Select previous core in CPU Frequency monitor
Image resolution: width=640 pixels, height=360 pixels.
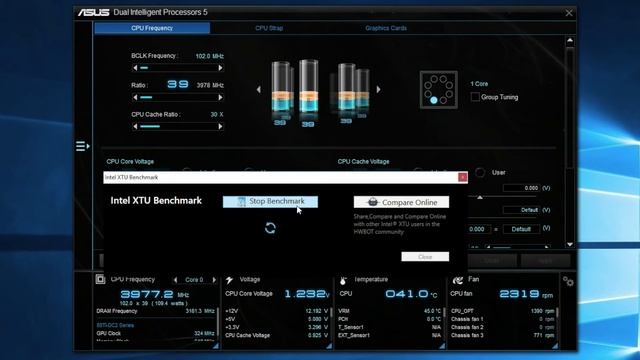(176, 280)
